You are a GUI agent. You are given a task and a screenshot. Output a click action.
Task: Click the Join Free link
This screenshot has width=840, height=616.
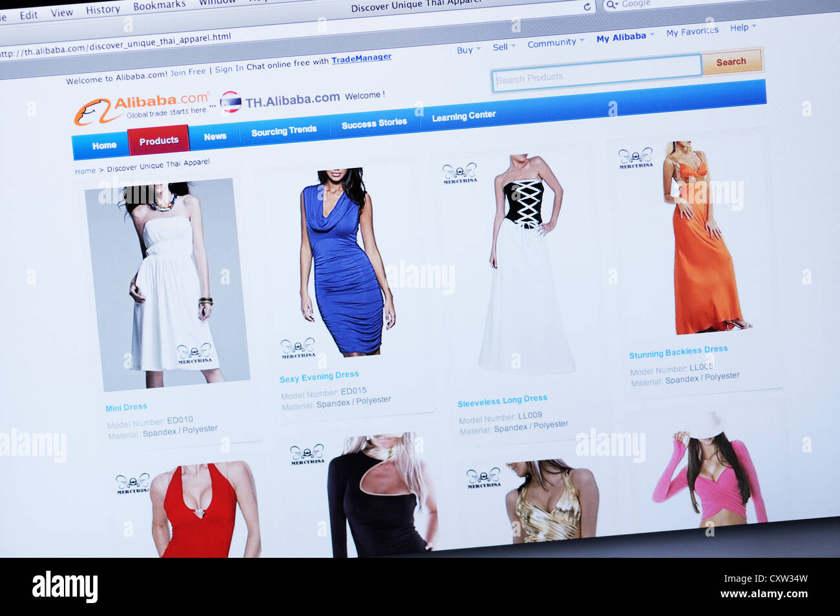(x=188, y=72)
